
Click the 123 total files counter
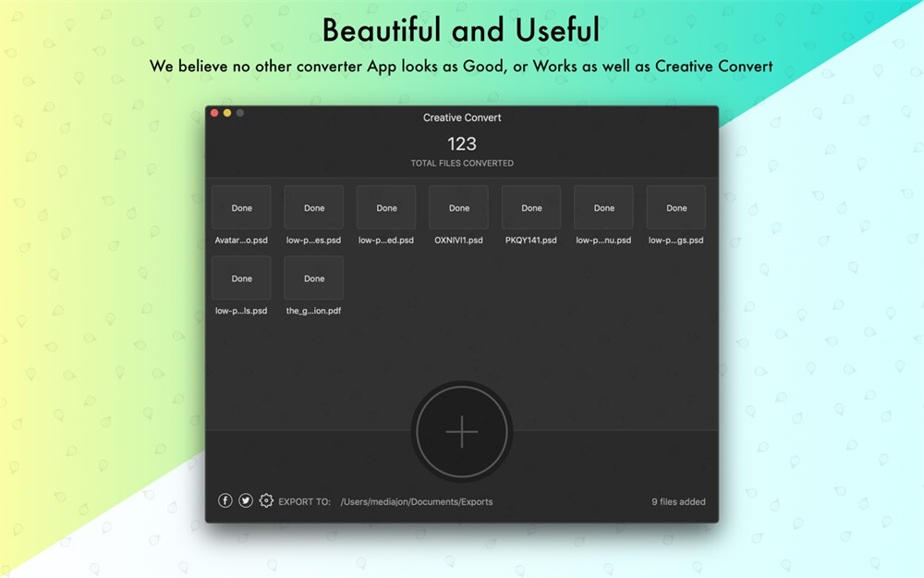click(462, 144)
